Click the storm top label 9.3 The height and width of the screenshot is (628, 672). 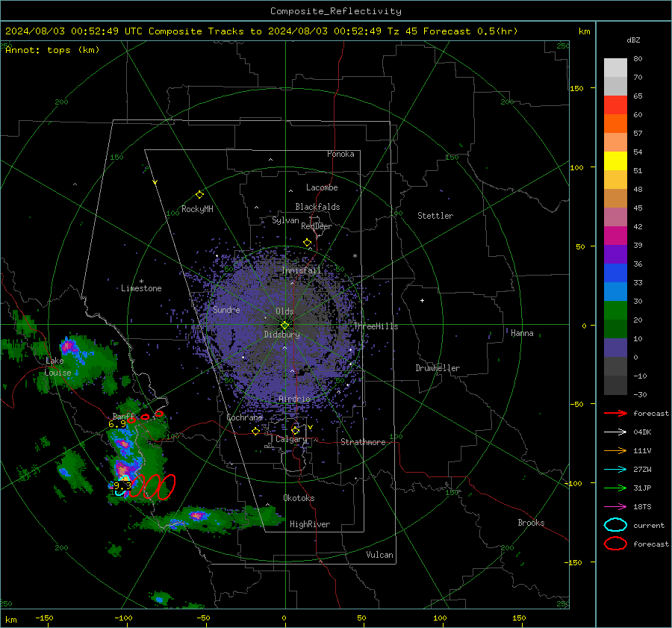click(x=122, y=486)
